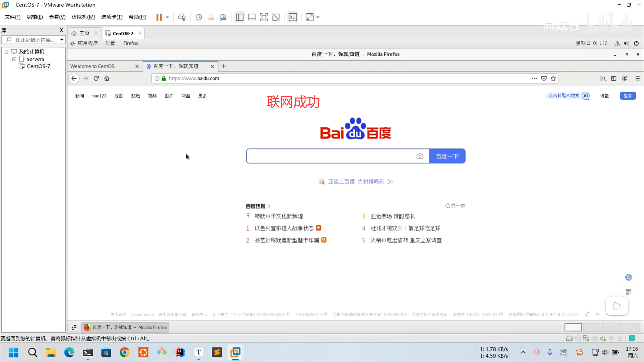Click camera image search icon in Baidu box
644x362 pixels.
tap(420, 156)
